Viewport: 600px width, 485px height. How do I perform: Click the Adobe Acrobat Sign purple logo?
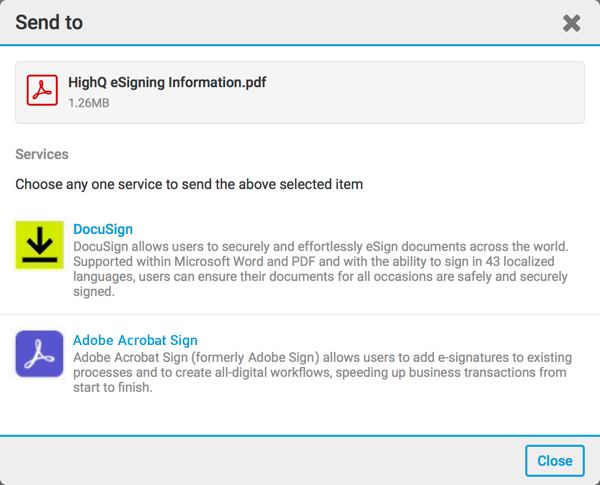point(40,354)
